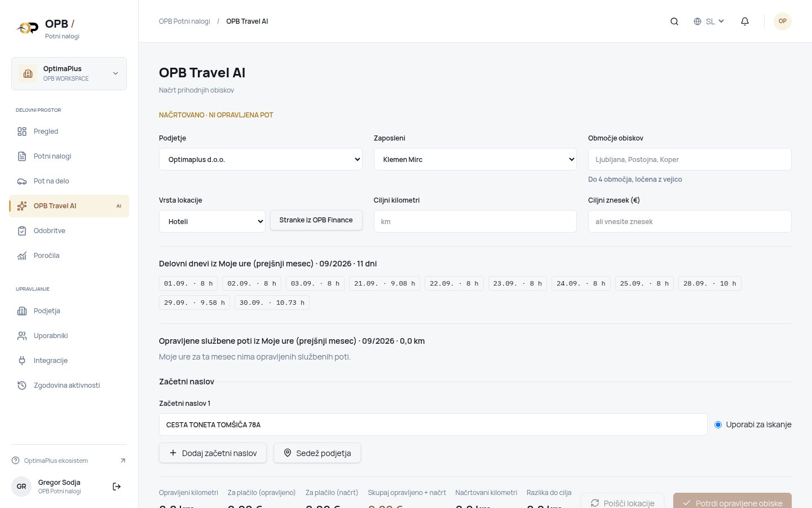Click the 30.09. · 10.73 h day chip
The image size is (812, 508).
coord(272,303)
